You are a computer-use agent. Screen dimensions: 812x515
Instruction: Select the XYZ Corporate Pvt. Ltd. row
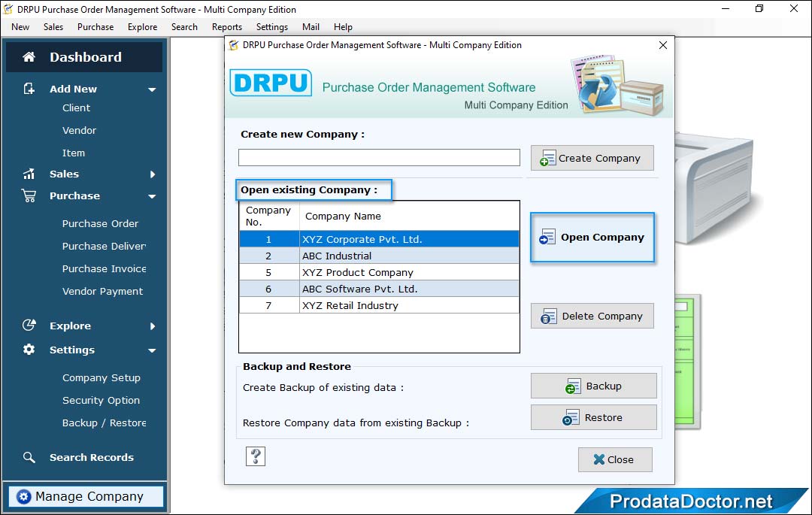click(379, 239)
